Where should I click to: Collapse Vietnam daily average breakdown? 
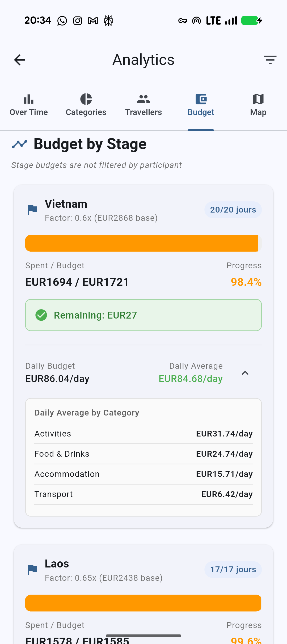click(x=245, y=373)
